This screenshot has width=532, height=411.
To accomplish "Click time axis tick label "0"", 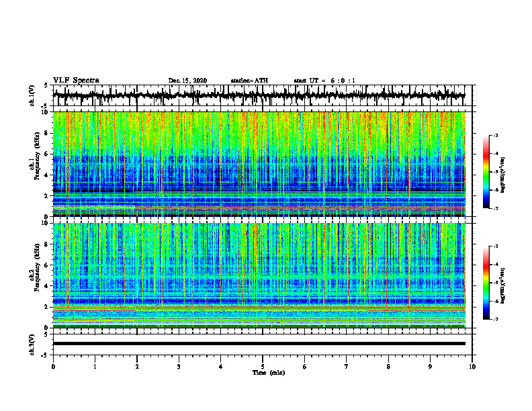I will [53, 367].
